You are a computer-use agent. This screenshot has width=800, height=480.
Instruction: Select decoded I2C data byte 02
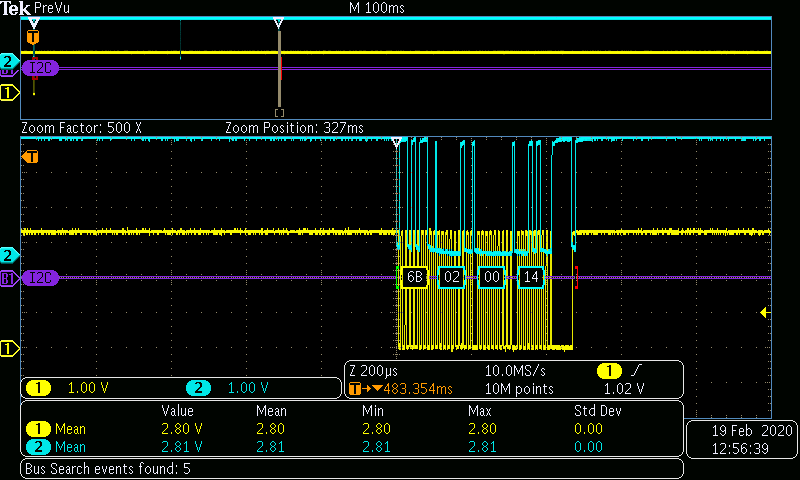click(x=452, y=277)
